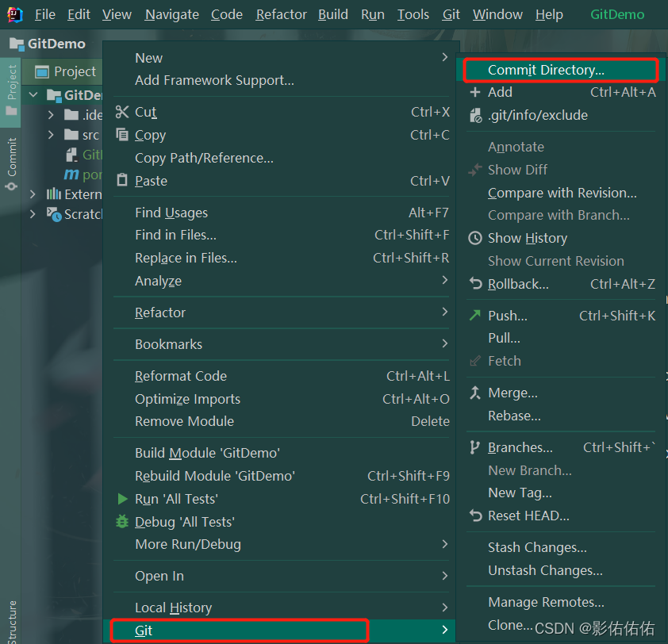Open the Navigate menu

(171, 15)
